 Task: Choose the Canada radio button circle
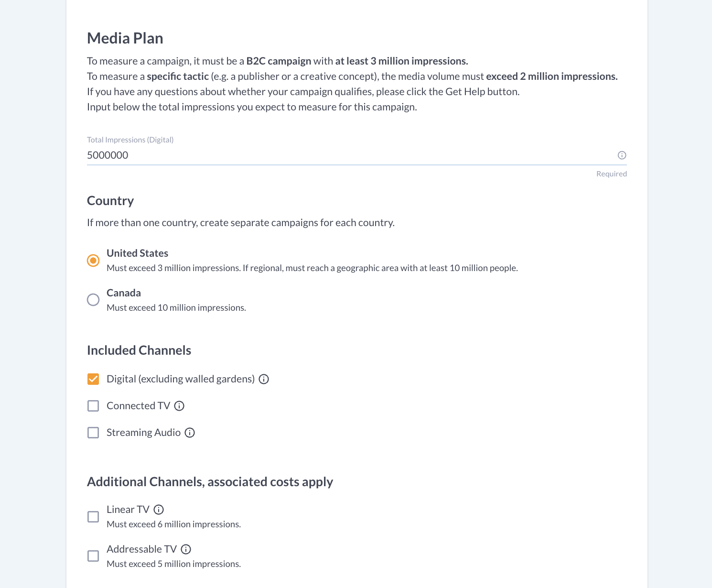tap(93, 300)
